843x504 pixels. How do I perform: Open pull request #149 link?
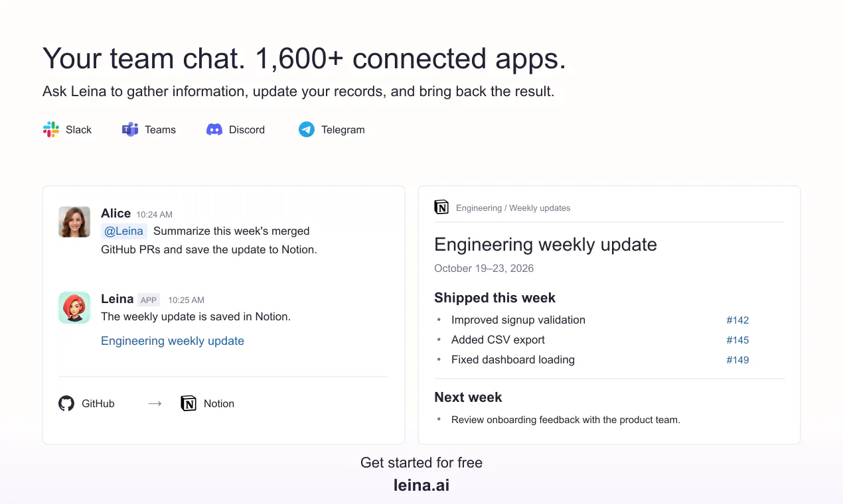pyautogui.click(x=737, y=360)
